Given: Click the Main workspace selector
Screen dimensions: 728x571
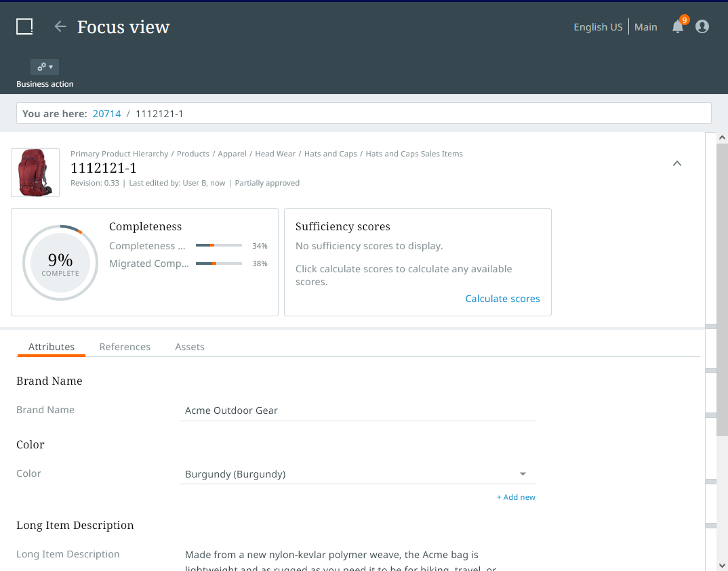Looking at the screenshot, I should 646,27.
